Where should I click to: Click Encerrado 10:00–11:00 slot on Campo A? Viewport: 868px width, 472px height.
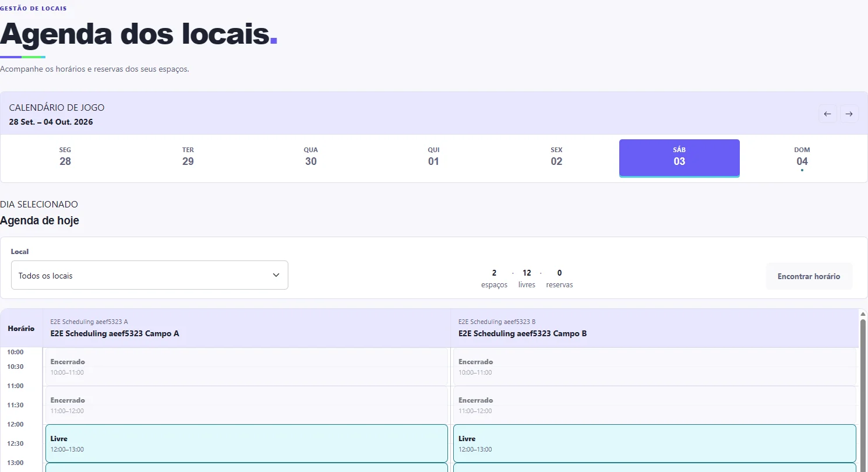pyautogui.click(x=246, y=367)
